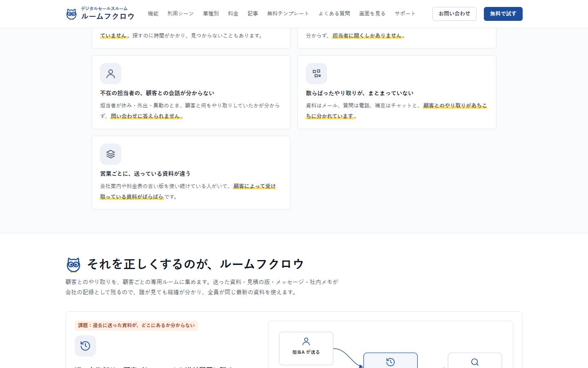Click the owl icon beside それを正しくする heading
The height and width of the screenshot is (368, 588).
pos(73,265)
